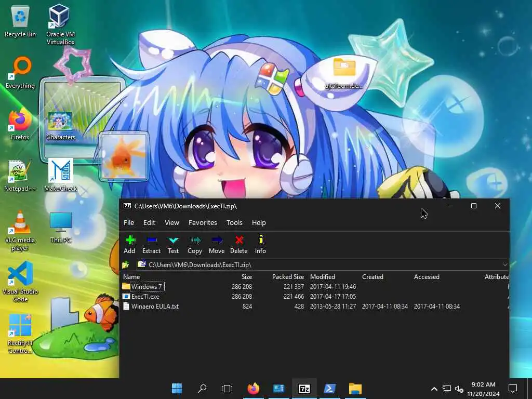Image resolution: width=532 pixels, height=399 pixels.
Task: Click the red Delete toolbar icon
Action: (239, 244)
